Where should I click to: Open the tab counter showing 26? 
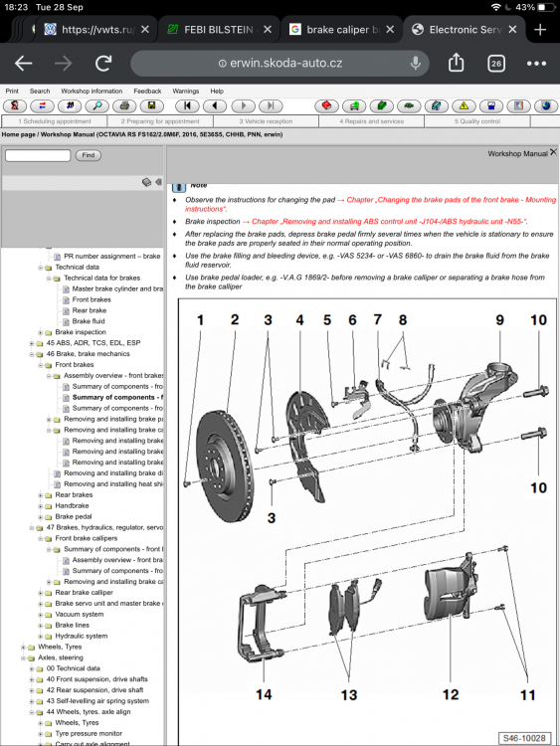[x=496, y=64]
